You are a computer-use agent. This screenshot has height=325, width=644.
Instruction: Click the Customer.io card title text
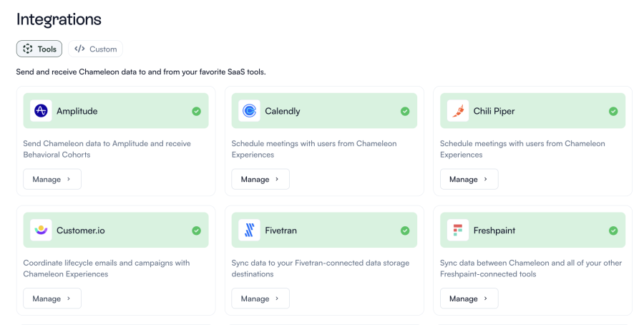[80, 231]
